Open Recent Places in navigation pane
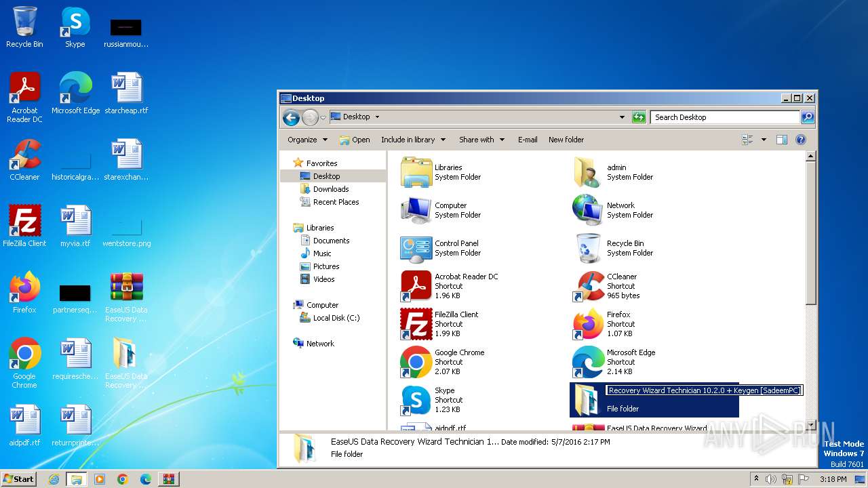868x488 pixels. [x=330, y=202]
